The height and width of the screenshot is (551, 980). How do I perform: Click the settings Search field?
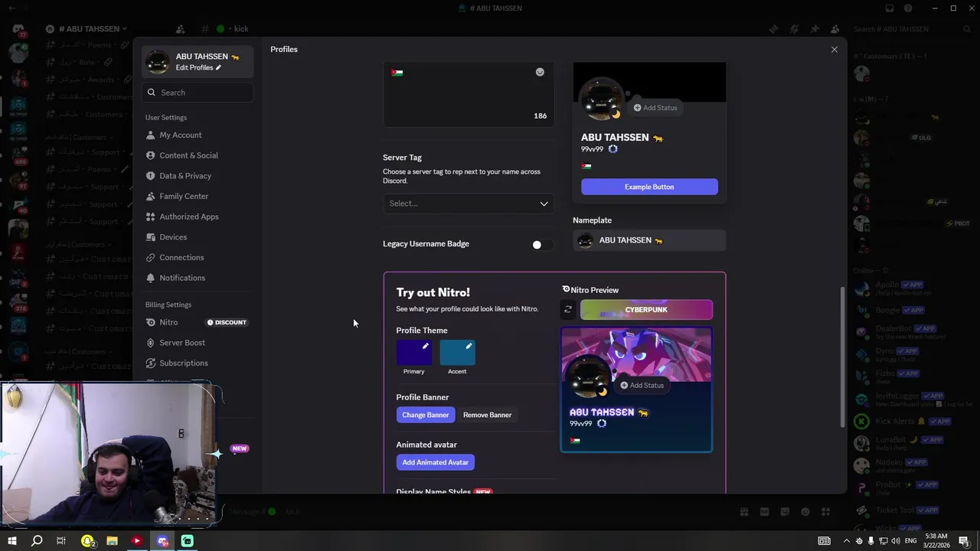click(198, 93)
